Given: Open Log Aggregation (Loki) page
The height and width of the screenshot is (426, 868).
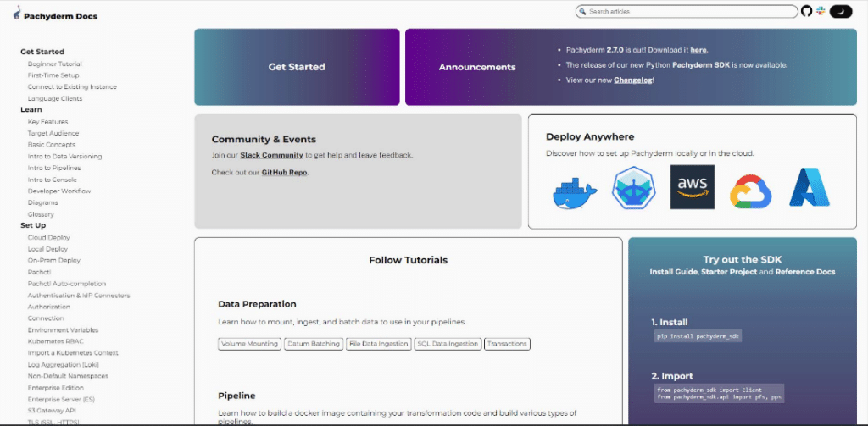Looking at the screenshot, I should [x=64, y=364].
